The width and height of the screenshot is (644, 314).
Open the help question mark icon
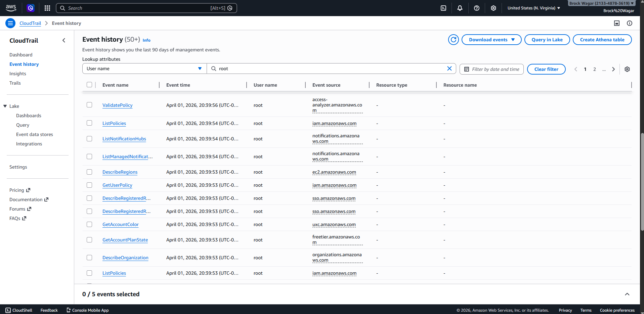(x=476, y=8)
